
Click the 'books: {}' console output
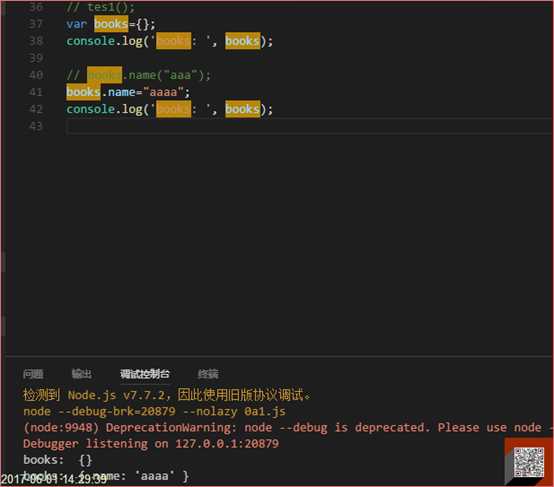[58, 460]
